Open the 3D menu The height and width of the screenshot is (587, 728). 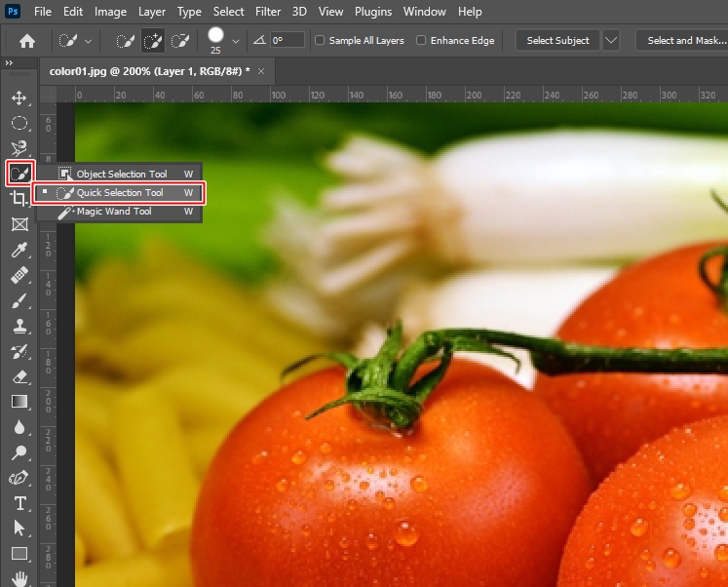tap(299, 11)
